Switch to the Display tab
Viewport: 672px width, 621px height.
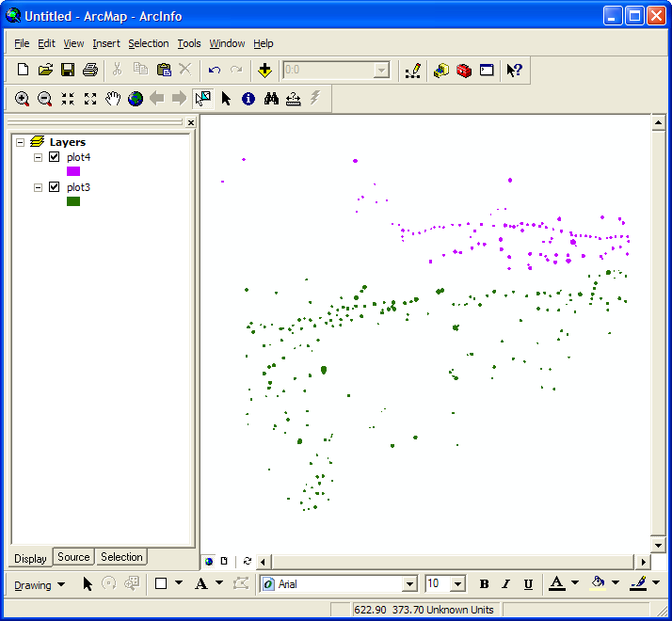(30, 558)
